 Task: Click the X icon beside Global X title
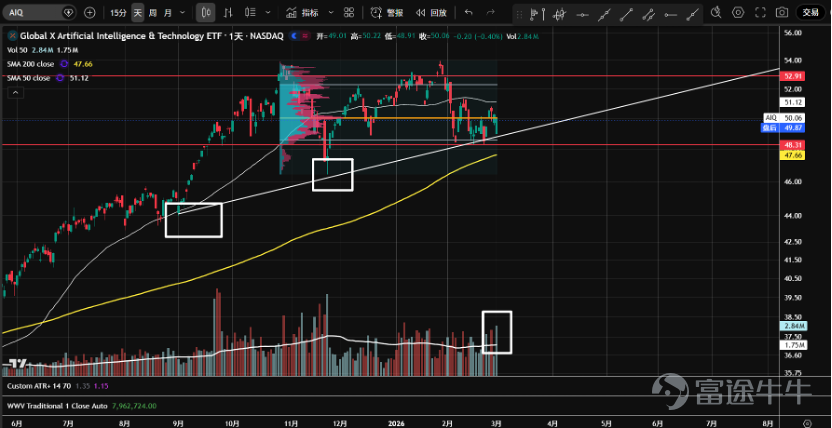[x=12, y=36]
